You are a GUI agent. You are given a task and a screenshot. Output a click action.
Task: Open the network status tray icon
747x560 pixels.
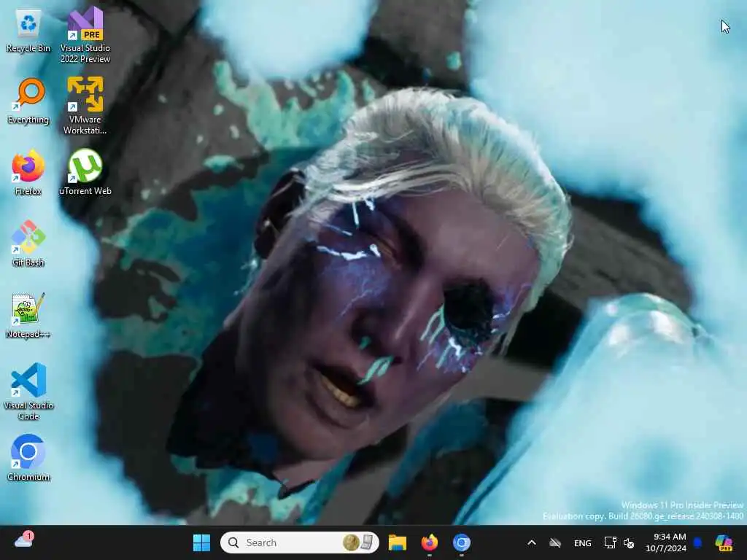click(x=611, y=542)
